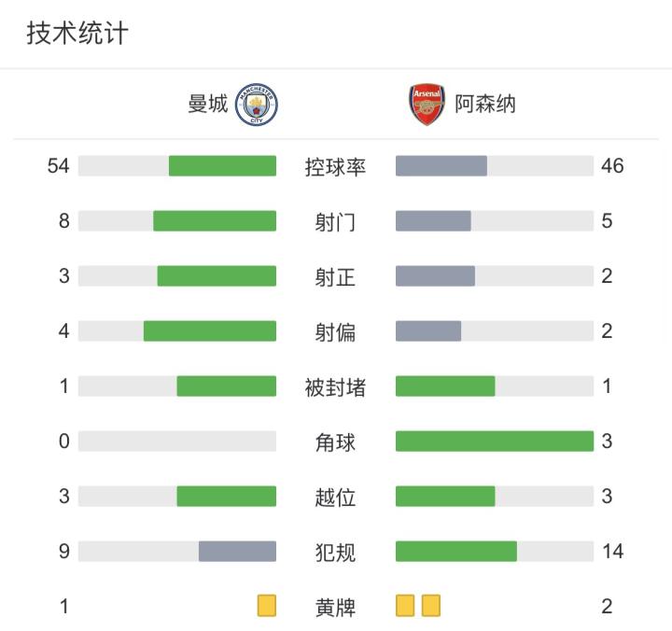
Task: Click Arsenal's second yellow card icon
Action: [430, 606]
